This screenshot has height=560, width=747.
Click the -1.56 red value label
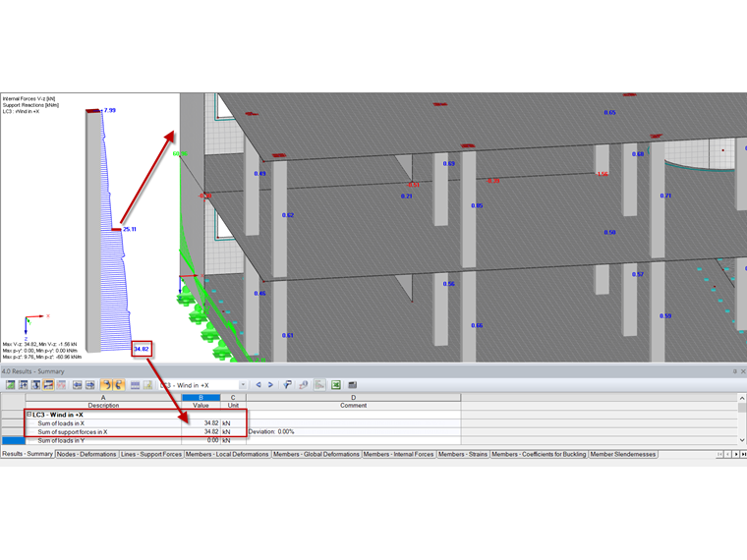603,174
